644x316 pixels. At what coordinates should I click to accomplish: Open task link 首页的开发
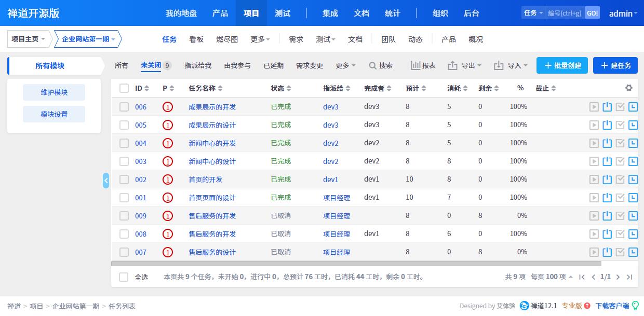205,180
